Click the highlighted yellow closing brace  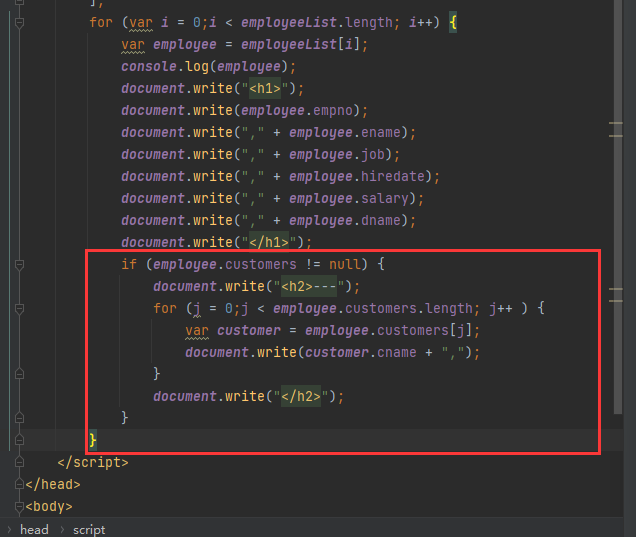(x=93, y=440)
